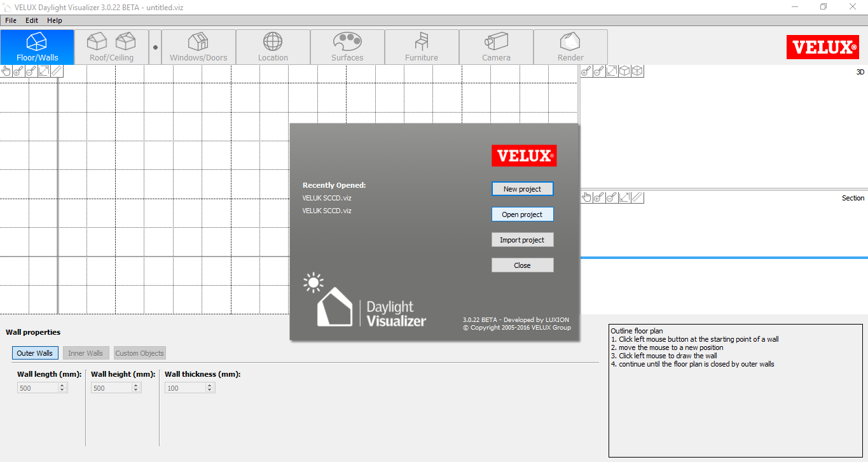This screenshot has width=868, height=462.
Task: Click the Daylight Visualizer house logo in dialog
Action: [x=335, y=307]
